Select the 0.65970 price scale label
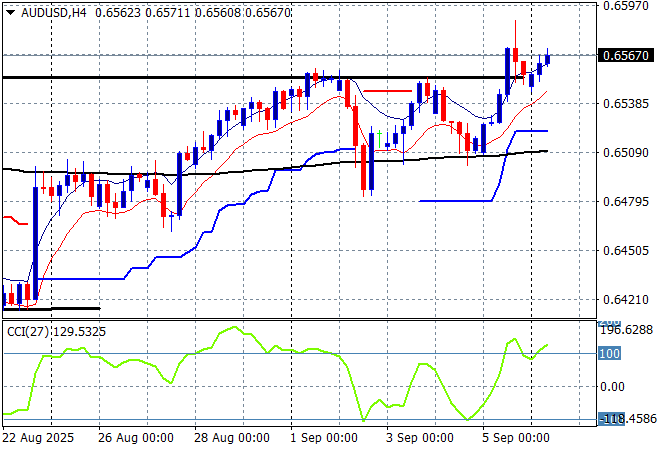Screen dimensions: 660x450 click(x=626, y=6)
